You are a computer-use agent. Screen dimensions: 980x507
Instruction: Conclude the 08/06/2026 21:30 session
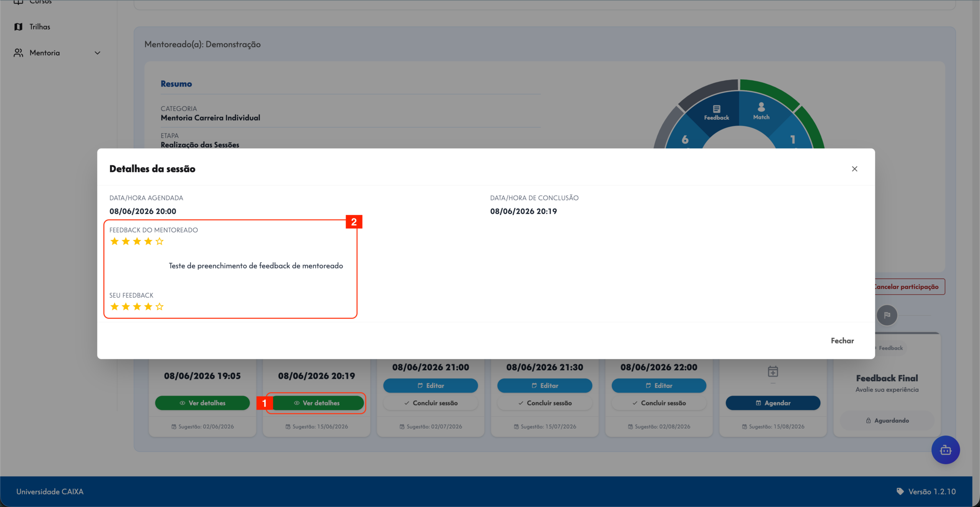click(x=545, y=403)
